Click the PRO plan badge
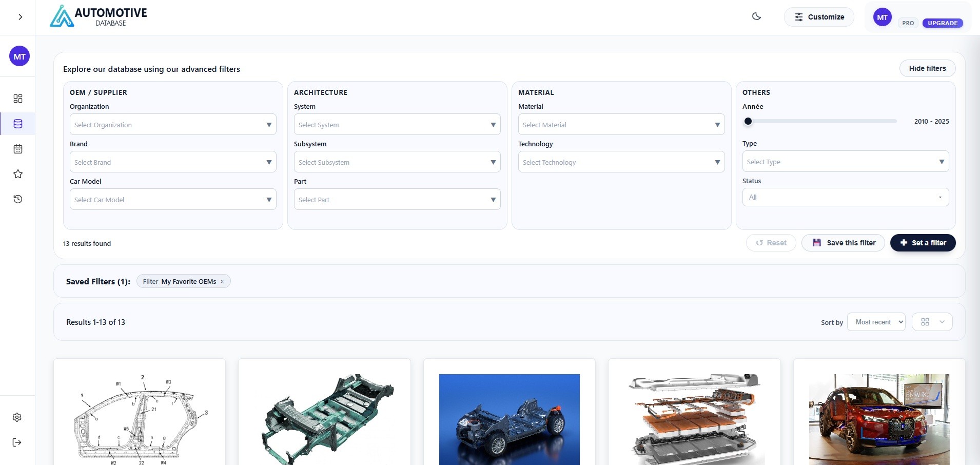 tap(908, 23)
